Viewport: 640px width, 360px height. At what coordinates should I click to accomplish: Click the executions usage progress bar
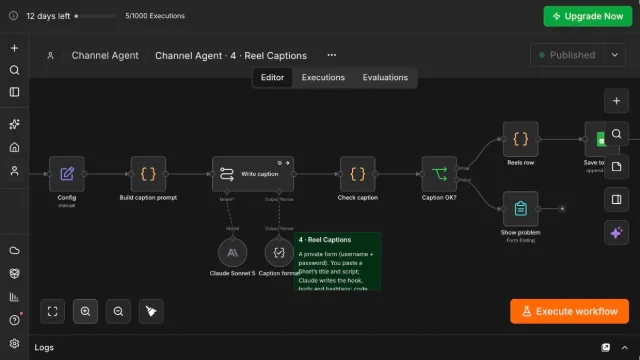click(x=96, y=16)
